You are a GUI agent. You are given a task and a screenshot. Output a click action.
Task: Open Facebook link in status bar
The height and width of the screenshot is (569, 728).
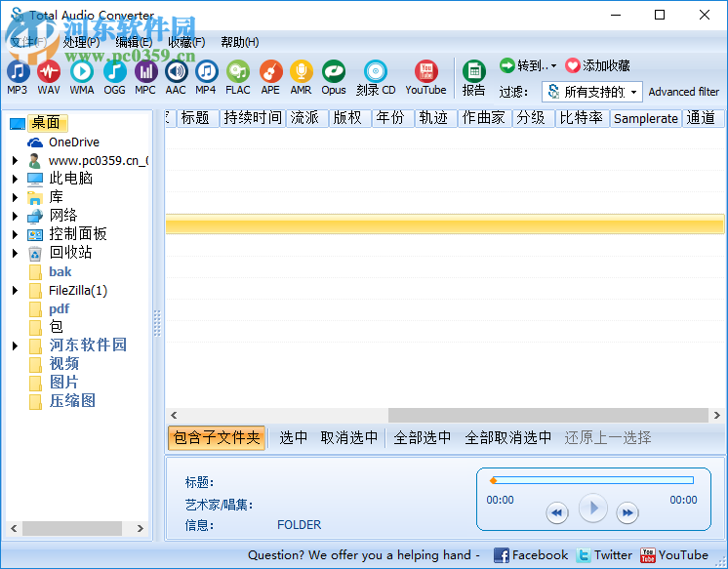pyautogui.click(x=531, y=555)
